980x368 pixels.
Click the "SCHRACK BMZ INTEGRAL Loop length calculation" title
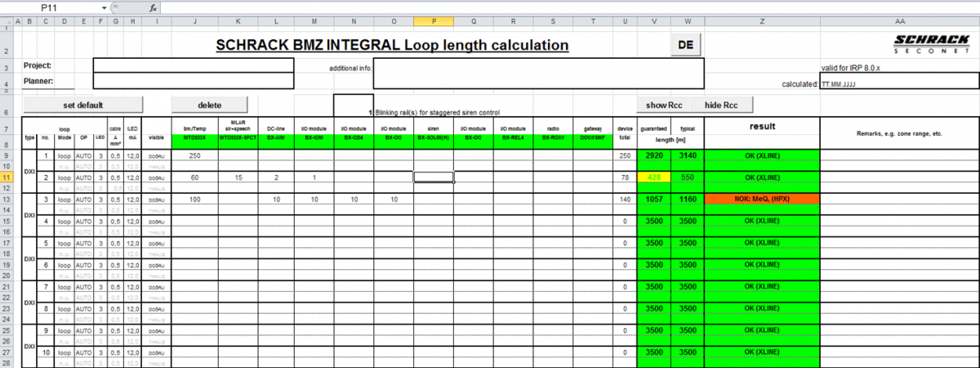pos(392,45)
